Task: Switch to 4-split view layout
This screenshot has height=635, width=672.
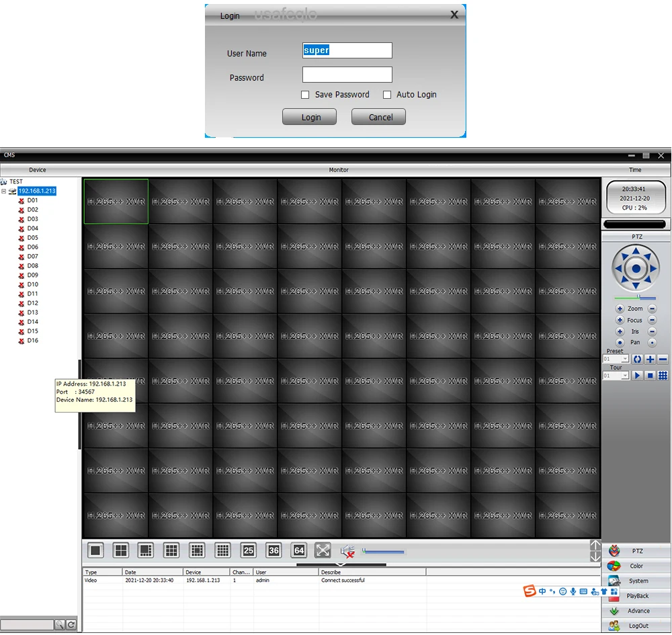Action: [x=121, y=550]
